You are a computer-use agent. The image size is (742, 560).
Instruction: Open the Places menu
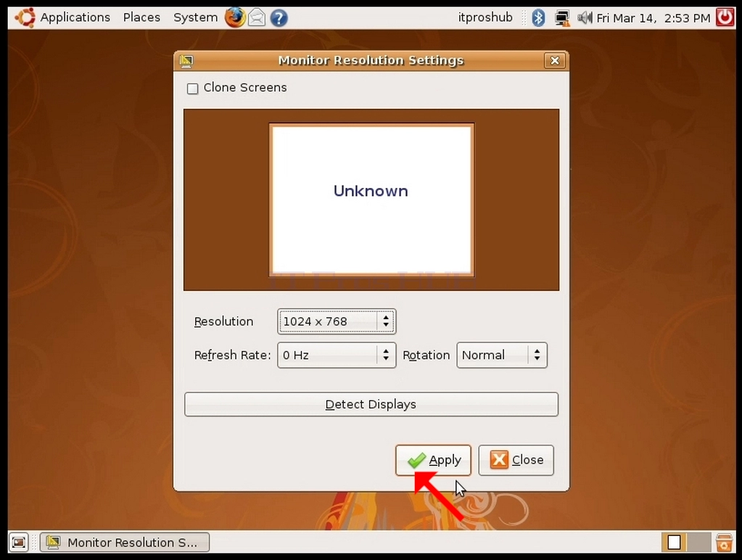[x=141, y=17]
